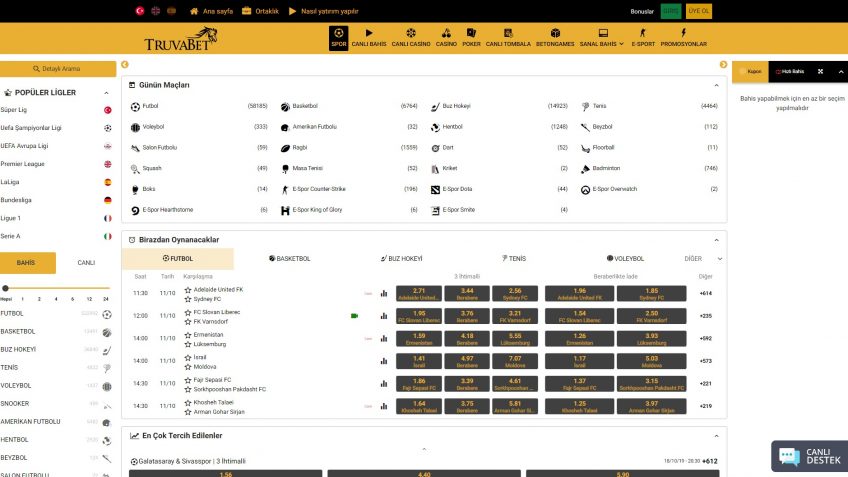Expand +614 more markets for Adelaide match
The width and height of the screenshot is (848, 477).
705,294
